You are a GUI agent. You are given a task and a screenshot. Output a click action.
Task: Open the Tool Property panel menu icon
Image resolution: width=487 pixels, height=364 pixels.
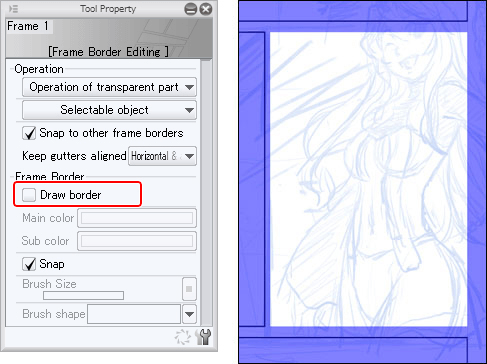tap(14, 9)
